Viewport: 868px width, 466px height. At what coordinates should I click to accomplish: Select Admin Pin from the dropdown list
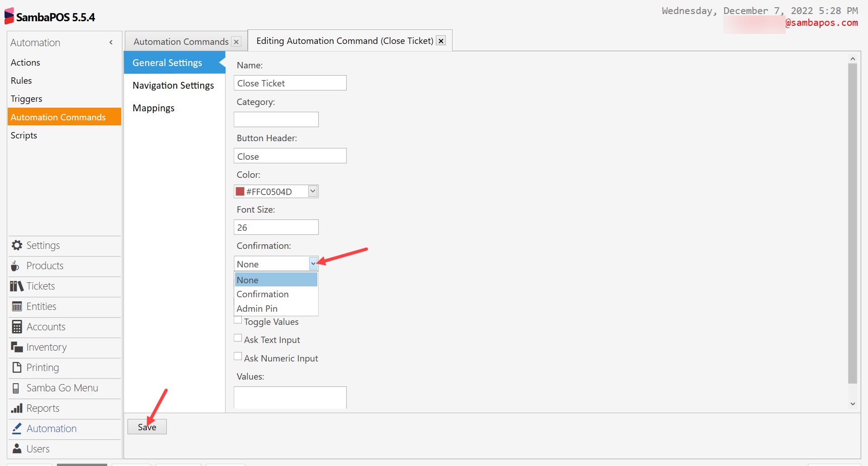point(257,308)
